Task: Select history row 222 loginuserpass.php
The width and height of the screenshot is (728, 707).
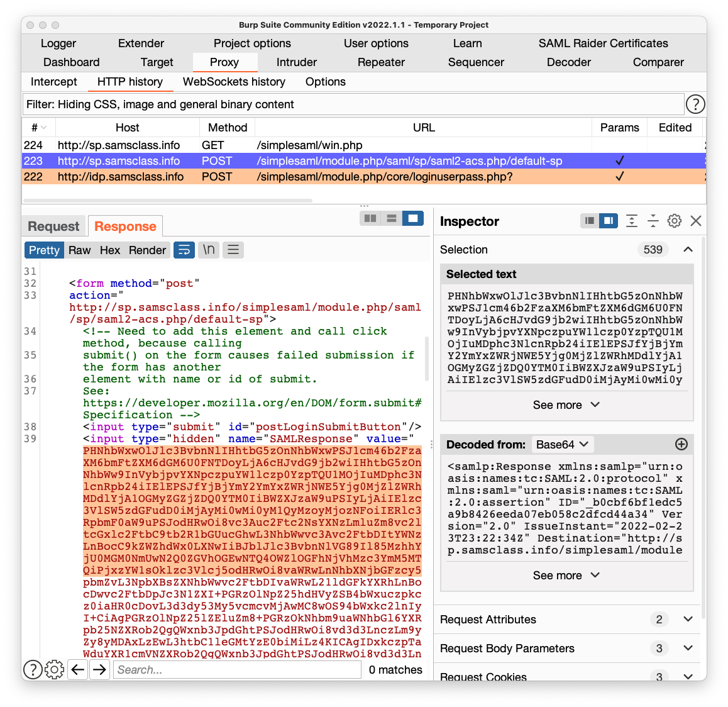Action: pos(364,177)
